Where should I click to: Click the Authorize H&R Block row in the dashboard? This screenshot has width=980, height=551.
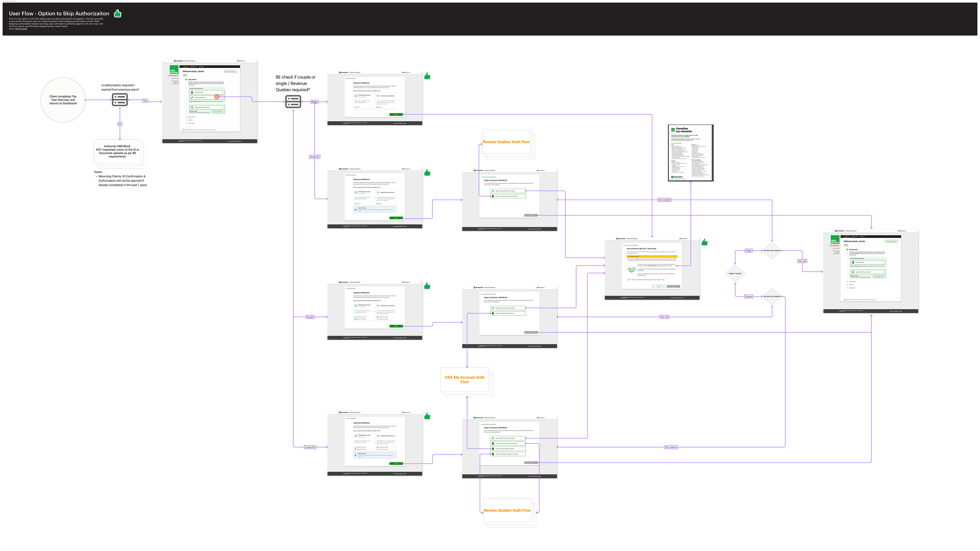tap(207, 98)
